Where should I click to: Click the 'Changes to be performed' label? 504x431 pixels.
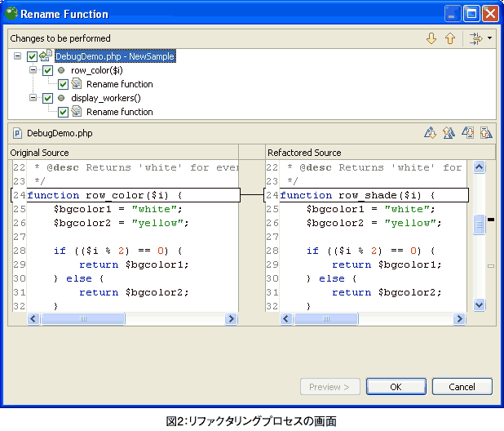coord(60,38)
